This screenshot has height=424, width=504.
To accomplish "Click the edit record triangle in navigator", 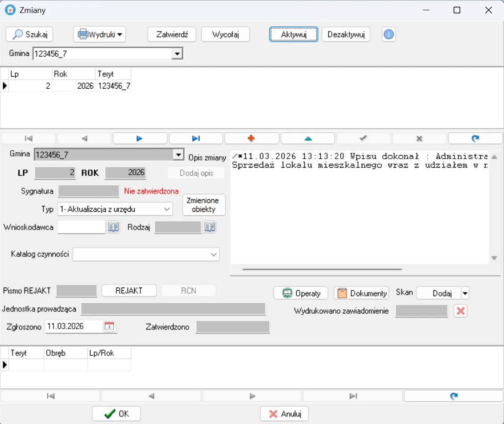I will click(308, 139).
